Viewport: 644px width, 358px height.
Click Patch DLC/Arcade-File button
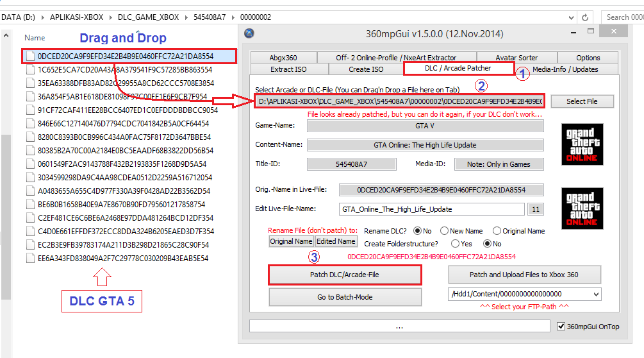tap(345, 275)
